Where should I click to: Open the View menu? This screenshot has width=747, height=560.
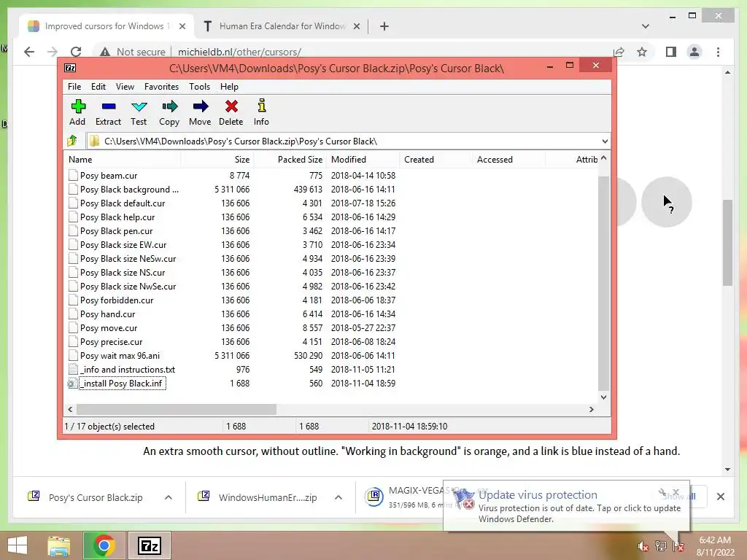coord(125,87)
